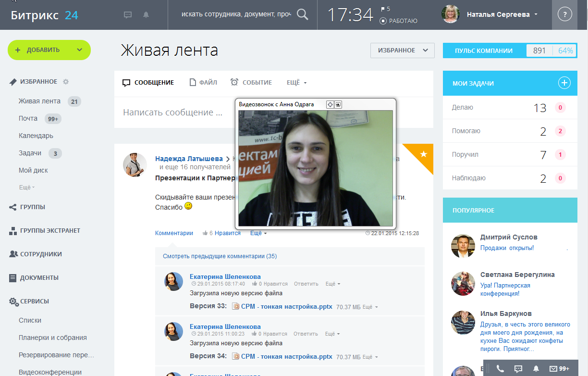Screen dimensions: 588x376
Task: Click Мои задачи header
Action: point(473,83)
